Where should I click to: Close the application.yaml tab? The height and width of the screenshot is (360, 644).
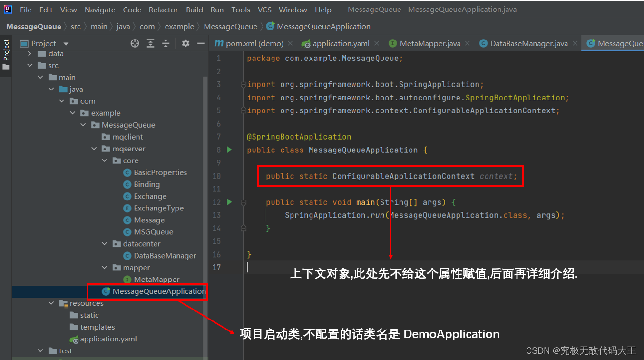click(x=377, y=43)
